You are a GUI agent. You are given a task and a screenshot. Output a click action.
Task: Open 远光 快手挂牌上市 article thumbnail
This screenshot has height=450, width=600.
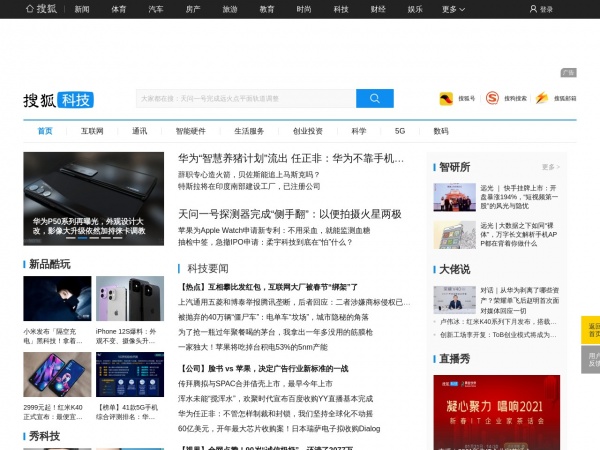(x=455, y=197)
